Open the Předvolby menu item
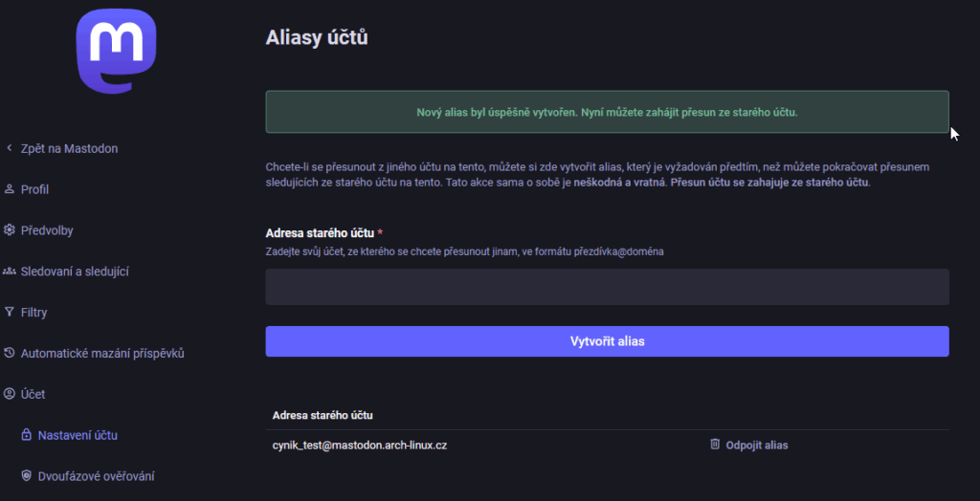The width and height of the screenshot is (980, 501). [x=47, y=230]
